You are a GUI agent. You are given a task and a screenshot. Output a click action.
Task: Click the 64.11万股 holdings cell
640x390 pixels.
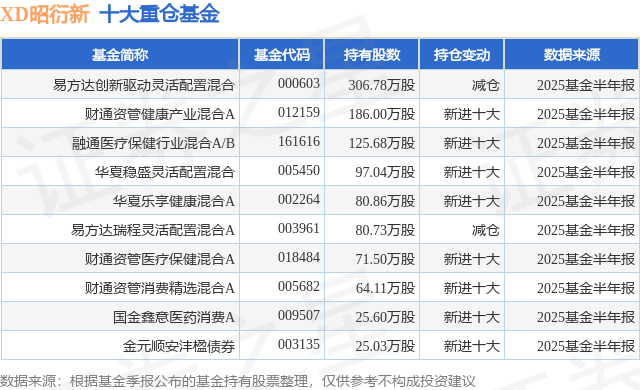[x=385, y=288]
